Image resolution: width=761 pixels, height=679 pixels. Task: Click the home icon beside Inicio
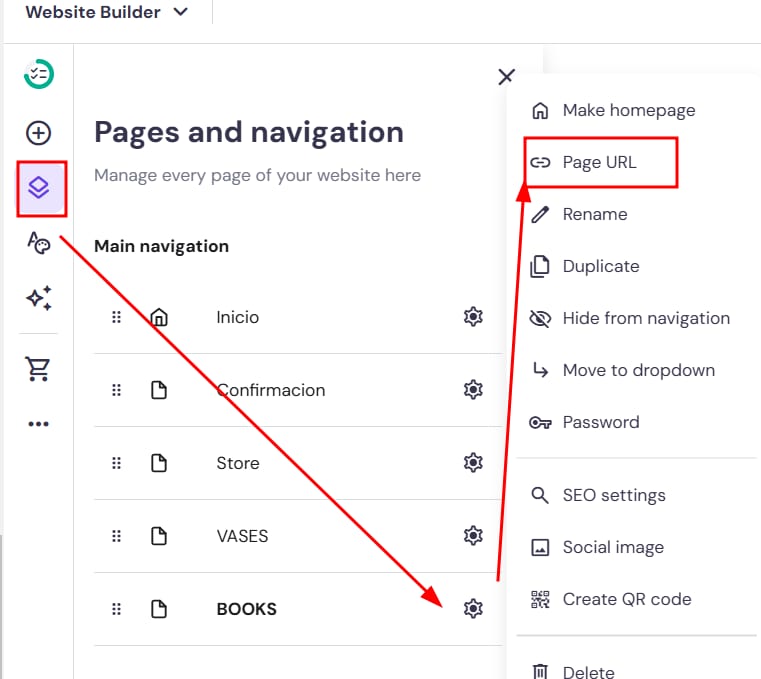(x=159, y=317)
